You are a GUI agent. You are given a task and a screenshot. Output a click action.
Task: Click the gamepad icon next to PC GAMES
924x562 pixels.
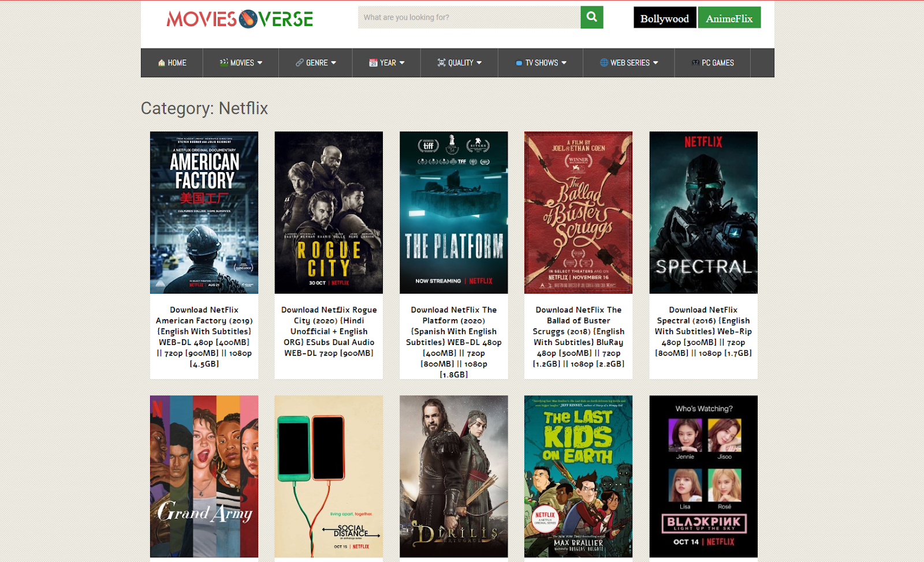[694, 63]
